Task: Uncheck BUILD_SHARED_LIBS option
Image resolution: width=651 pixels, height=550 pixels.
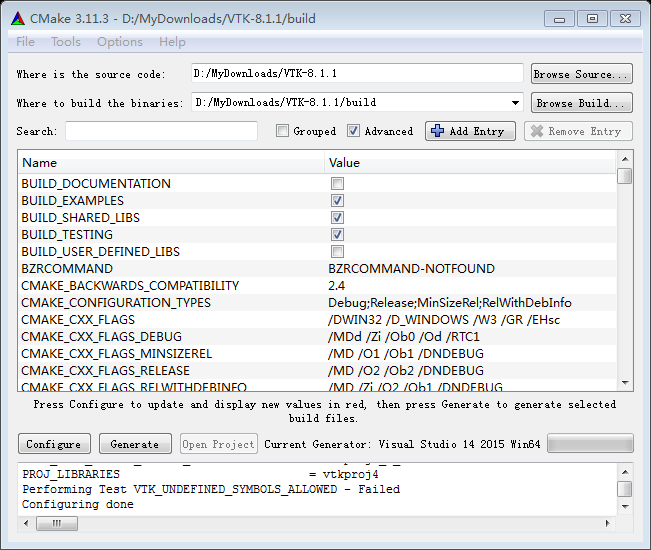Action: (337, 218)
